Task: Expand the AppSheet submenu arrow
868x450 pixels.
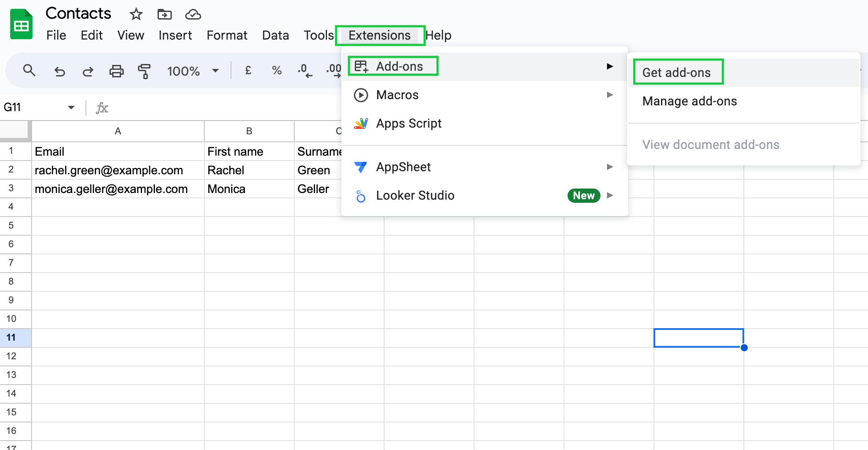Action: point(610,167)
